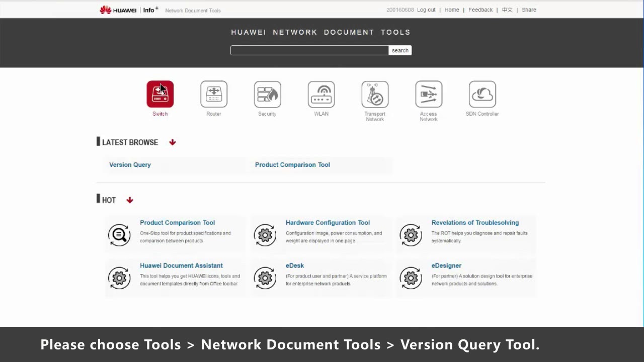
Task: Click the Revelations of Troubleshooting gear icon
Action: tap(411, 235)
